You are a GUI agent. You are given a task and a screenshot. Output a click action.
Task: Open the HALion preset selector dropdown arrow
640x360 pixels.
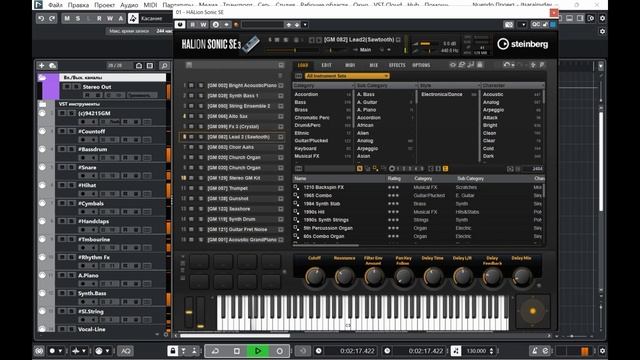click(305, 24)
